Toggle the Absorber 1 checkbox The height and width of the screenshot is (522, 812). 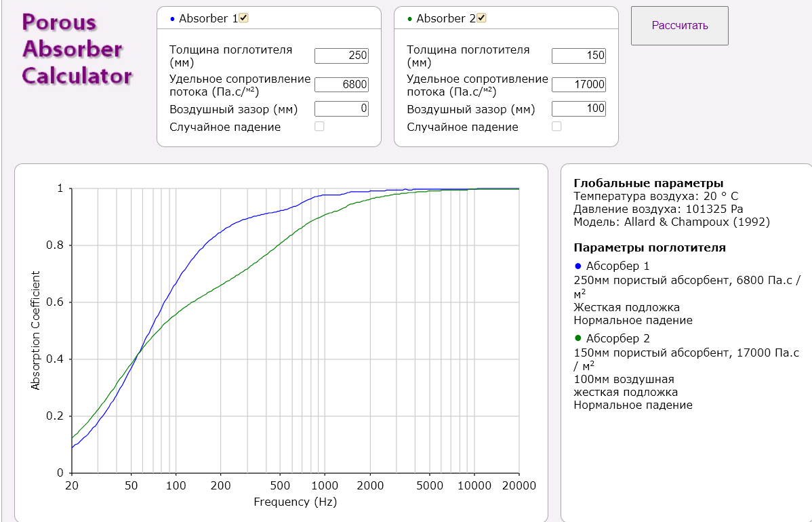point(244,18)
